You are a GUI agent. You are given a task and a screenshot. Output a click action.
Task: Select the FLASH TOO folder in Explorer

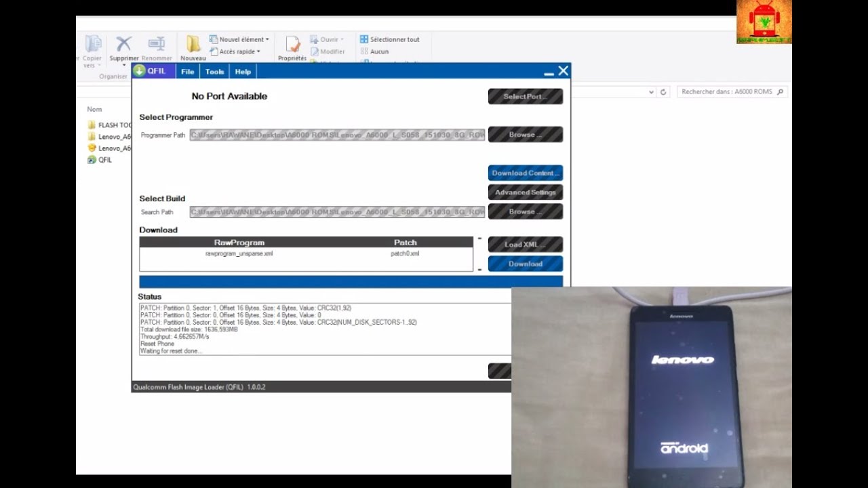click(110, 125)
